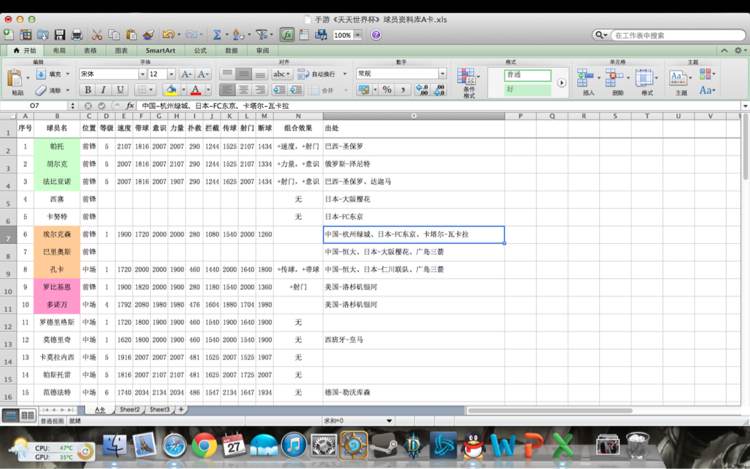The width and height of the screenshot is (750, 469).
Task: Collapse the ribbon with the chevron
Action: tap(724, 50)
